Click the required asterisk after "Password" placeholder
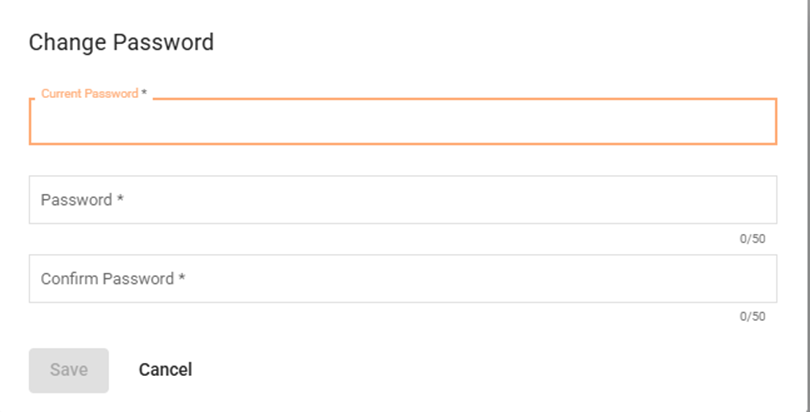 (x=120, y=200)
